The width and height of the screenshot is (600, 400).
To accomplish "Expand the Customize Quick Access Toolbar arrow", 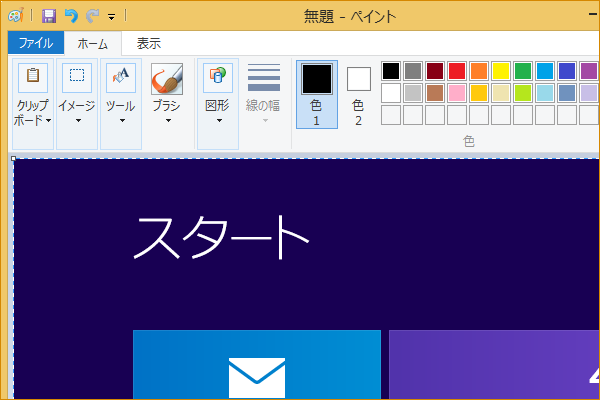I will pyautogui.click(x=111, y=16).
